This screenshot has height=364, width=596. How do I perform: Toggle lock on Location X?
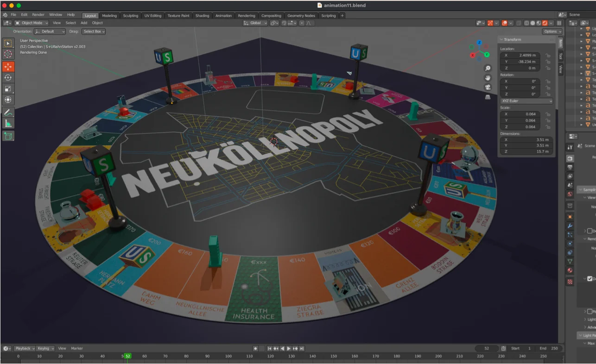(548, 55)
